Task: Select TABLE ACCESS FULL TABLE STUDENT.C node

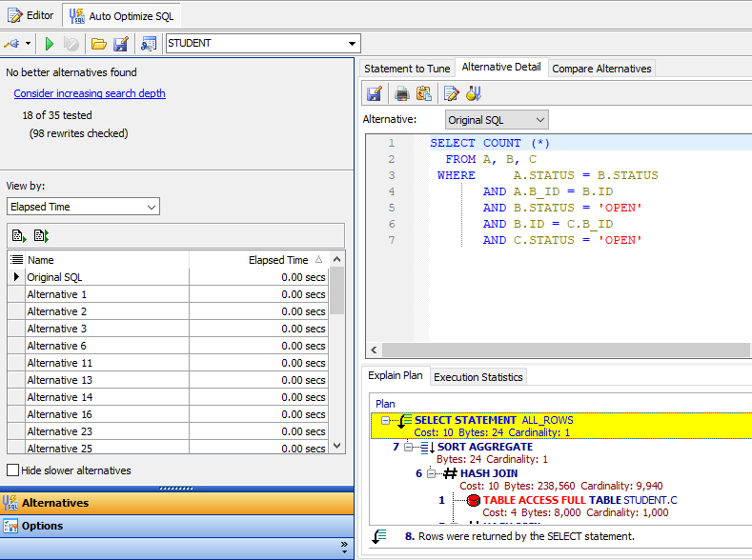Action: click(x=579, y=500)
